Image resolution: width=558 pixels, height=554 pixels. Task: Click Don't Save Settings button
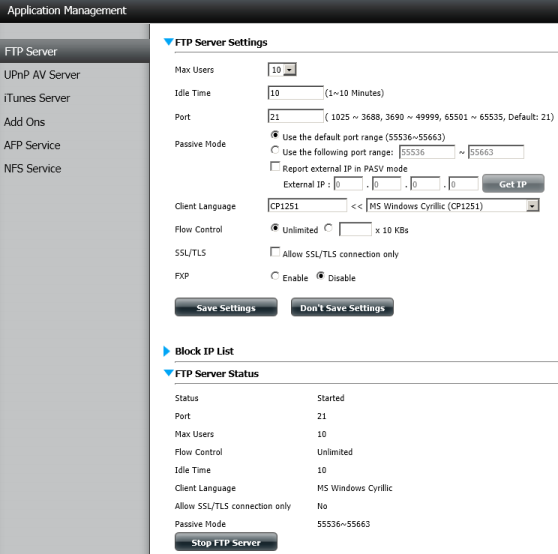point(342,307)
